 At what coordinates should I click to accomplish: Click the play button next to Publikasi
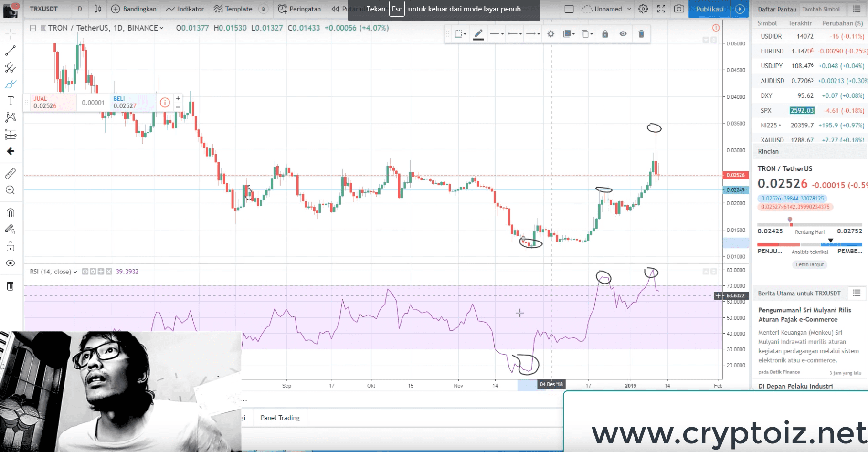(x=740, y=9)
